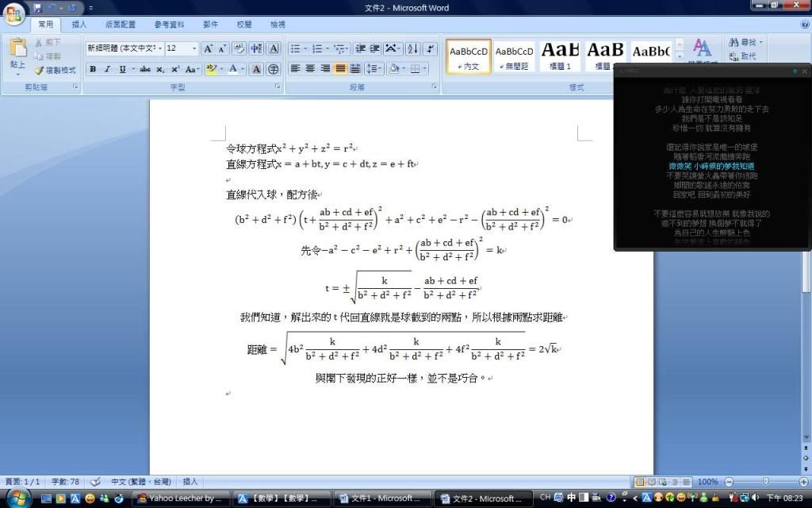The image size is (812, 508).
Task: Open the 校閱 (Review) tab
Action: [x=244, y=25]
